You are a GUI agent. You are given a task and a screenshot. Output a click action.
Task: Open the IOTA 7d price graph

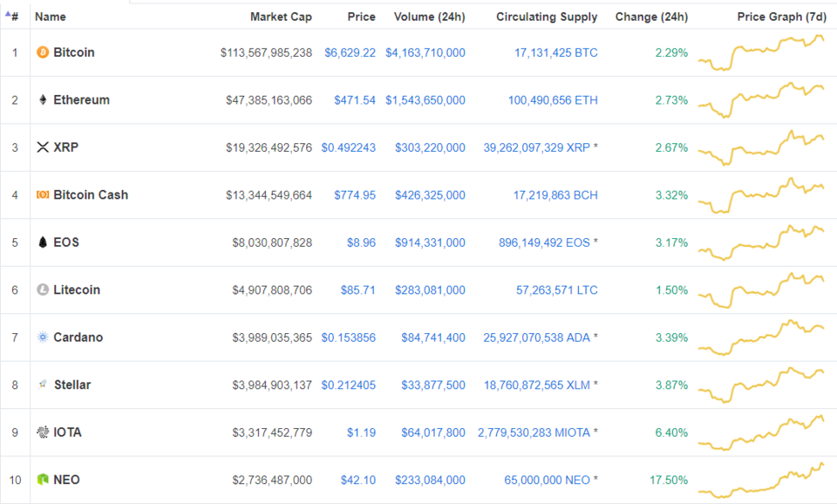point(761,432)
